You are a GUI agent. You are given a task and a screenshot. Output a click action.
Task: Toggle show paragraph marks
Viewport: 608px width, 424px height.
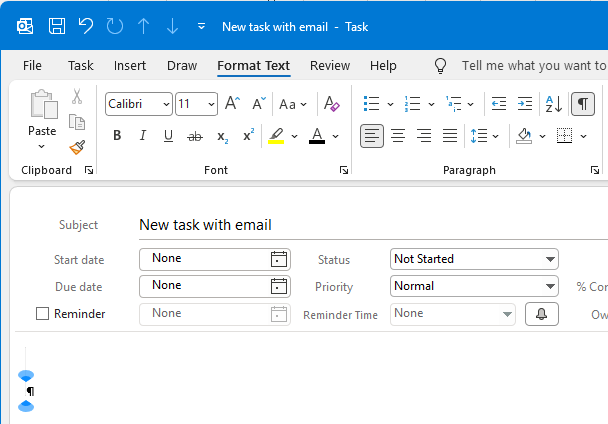pyautogui.click(x=583, y=104)
